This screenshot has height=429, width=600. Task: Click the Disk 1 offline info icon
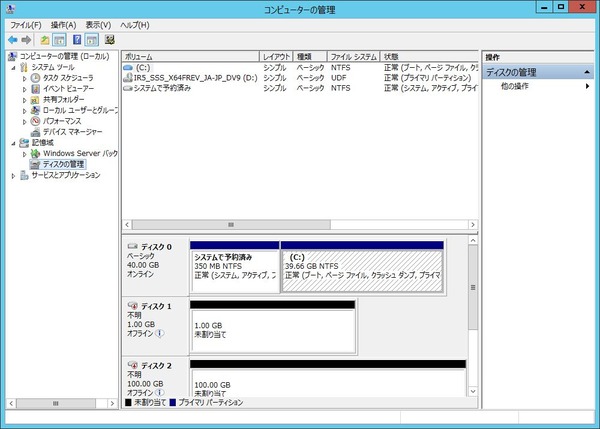[x=160, y=333]
